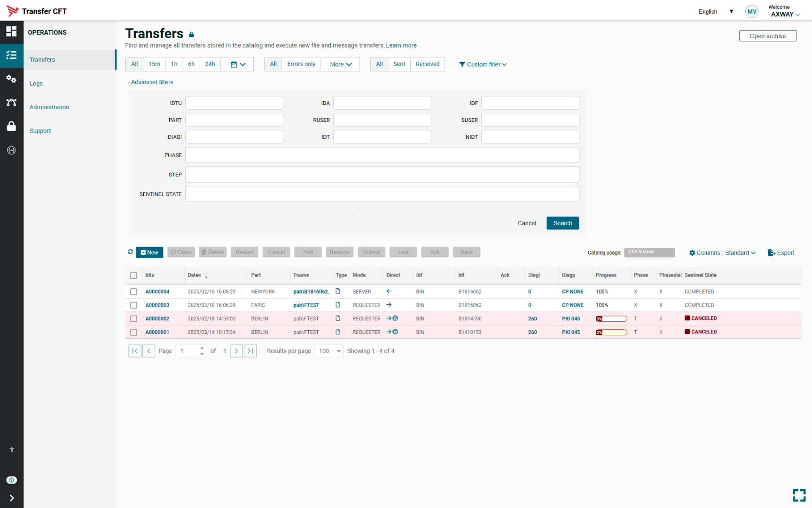Open Results per page dropdown
Image resolution: width=812 pixels, height=508 pixels.
click(x=330, y=351)
